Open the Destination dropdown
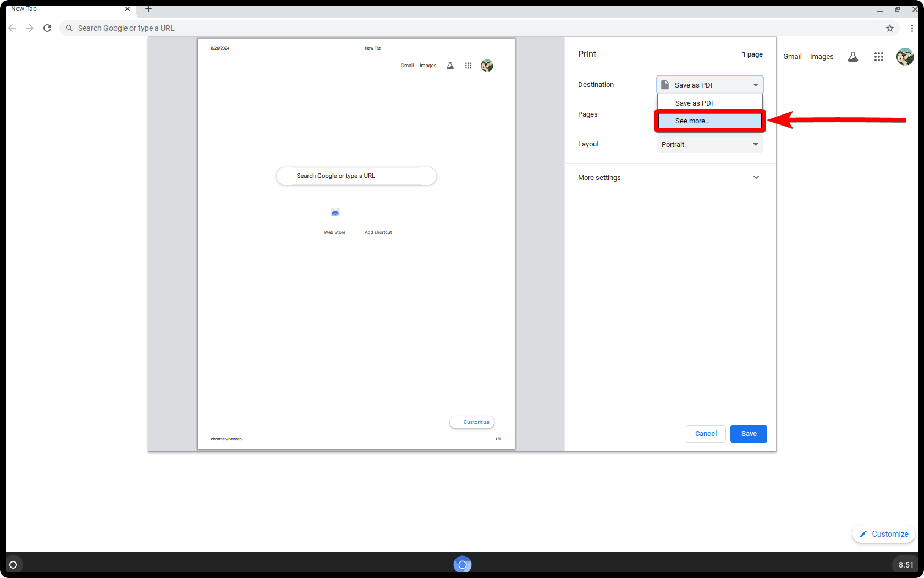 [x=710, y=85]
